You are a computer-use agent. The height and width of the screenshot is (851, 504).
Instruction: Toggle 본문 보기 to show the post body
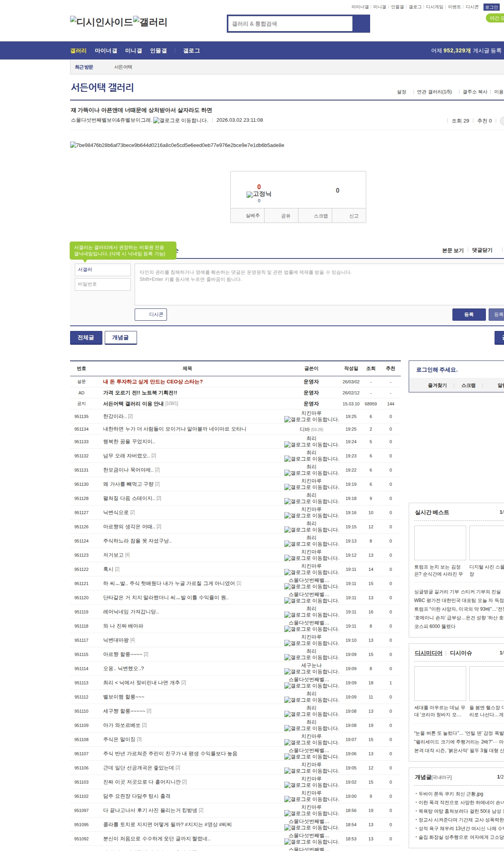point(453,250)
